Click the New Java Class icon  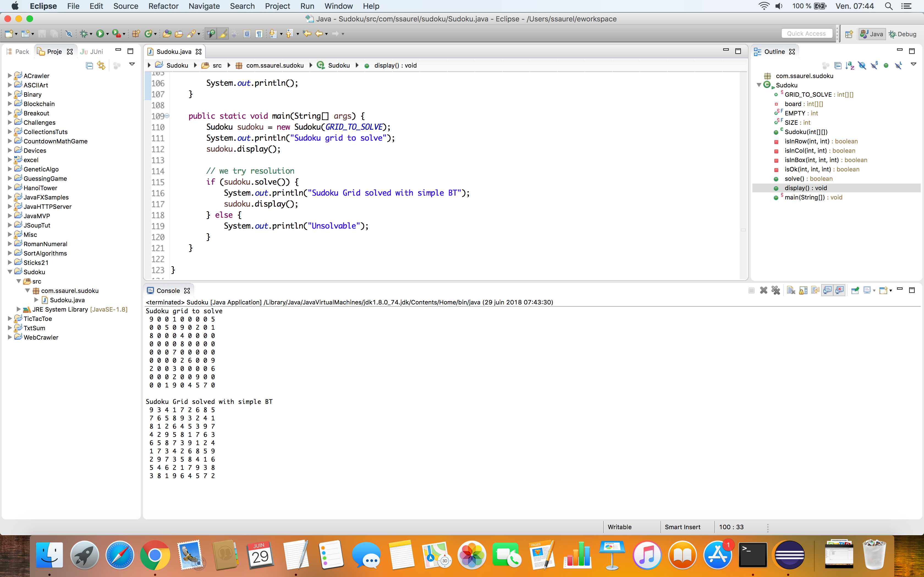click(x=148, y=34)
